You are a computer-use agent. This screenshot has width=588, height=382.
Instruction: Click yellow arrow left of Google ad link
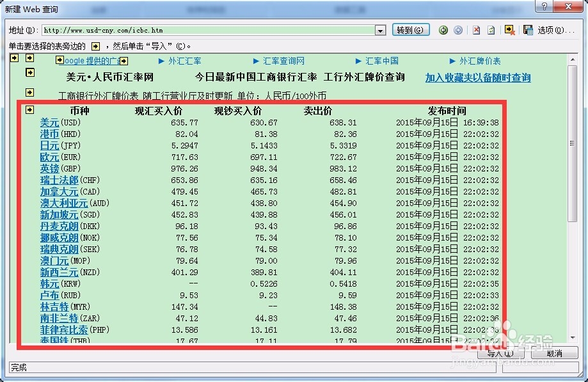point(60,60)
